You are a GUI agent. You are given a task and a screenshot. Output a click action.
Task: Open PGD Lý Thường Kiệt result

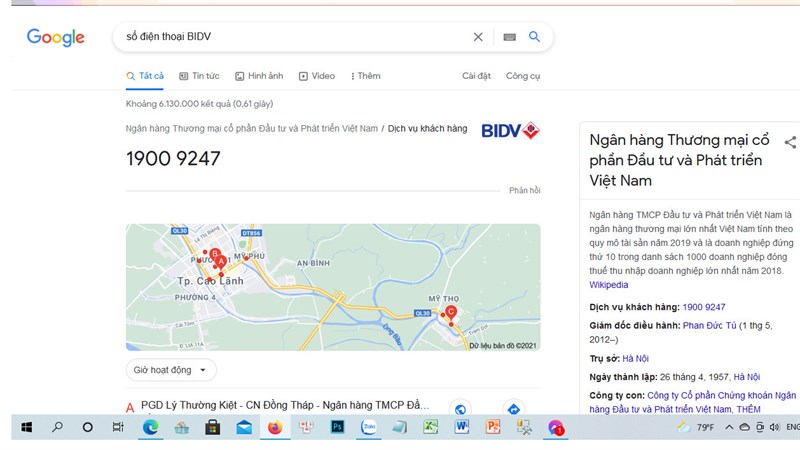coord(285,405)
